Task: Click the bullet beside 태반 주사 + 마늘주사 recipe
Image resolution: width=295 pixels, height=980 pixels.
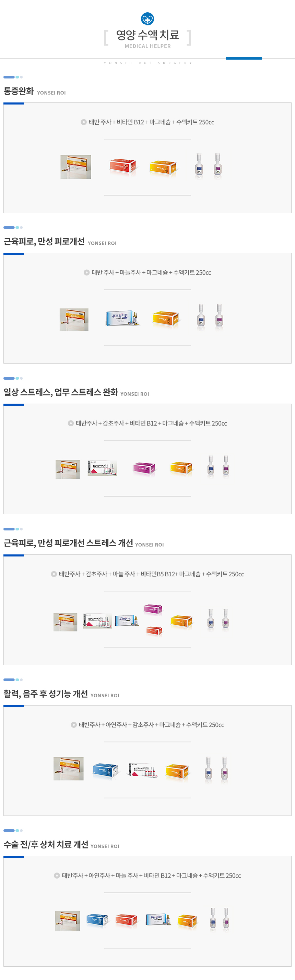Action: coord(86,272)
